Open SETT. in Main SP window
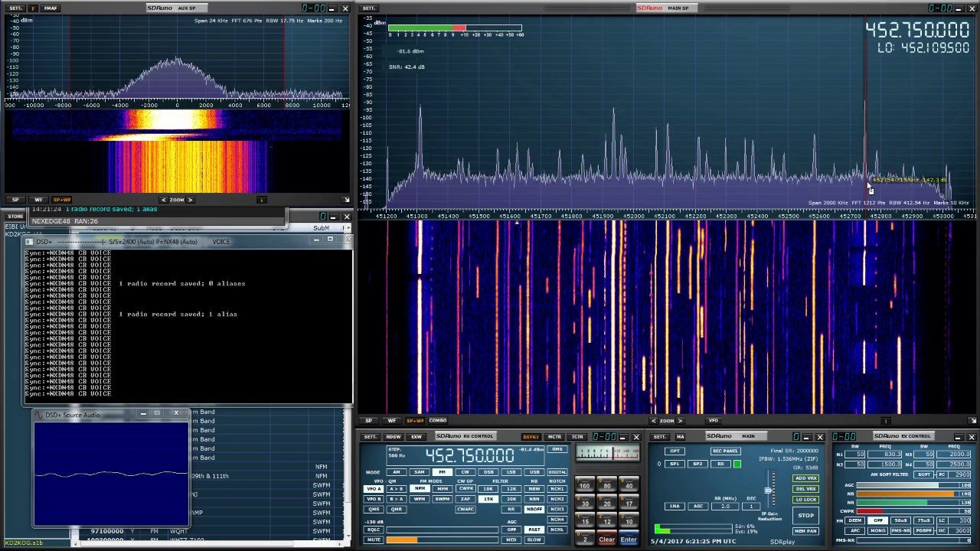 [x=370, y=8]
